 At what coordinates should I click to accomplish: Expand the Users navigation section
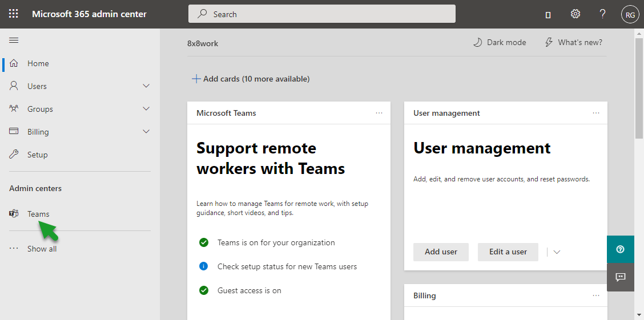[x=146, y=86]
